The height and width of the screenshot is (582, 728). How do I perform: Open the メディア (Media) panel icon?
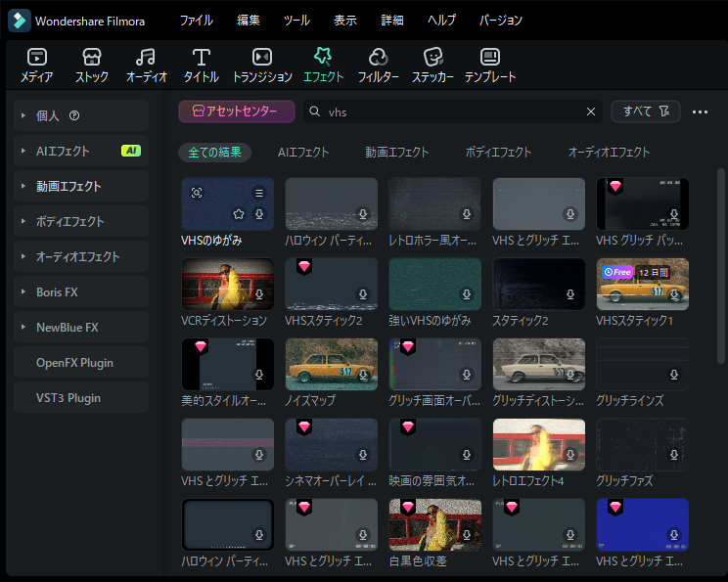pyautogui.click(x=37, y=65)
